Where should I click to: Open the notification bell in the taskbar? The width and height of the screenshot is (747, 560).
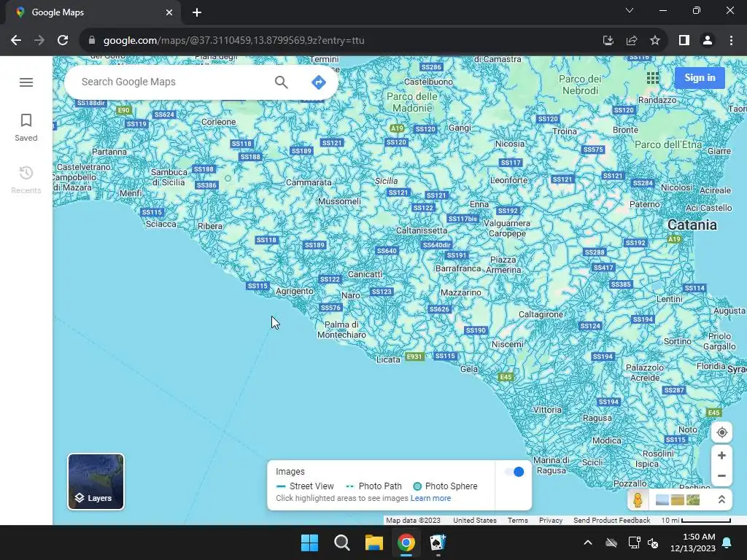click(727, 542)
